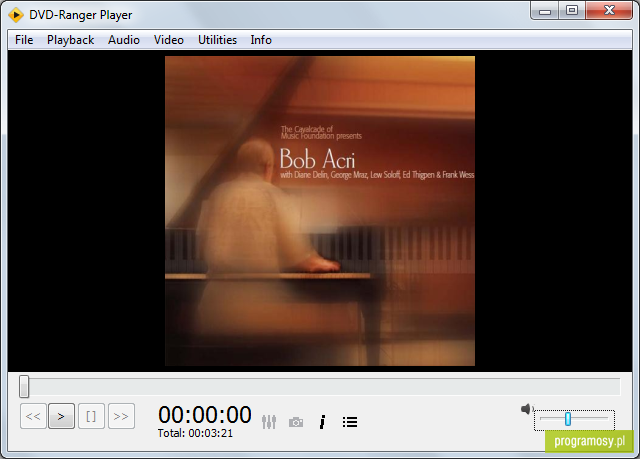The image size is (640, 459).
Task: Click the DVD-Ranger Player title bar icon
Action: pyautogui.click(x=16, y=15)
